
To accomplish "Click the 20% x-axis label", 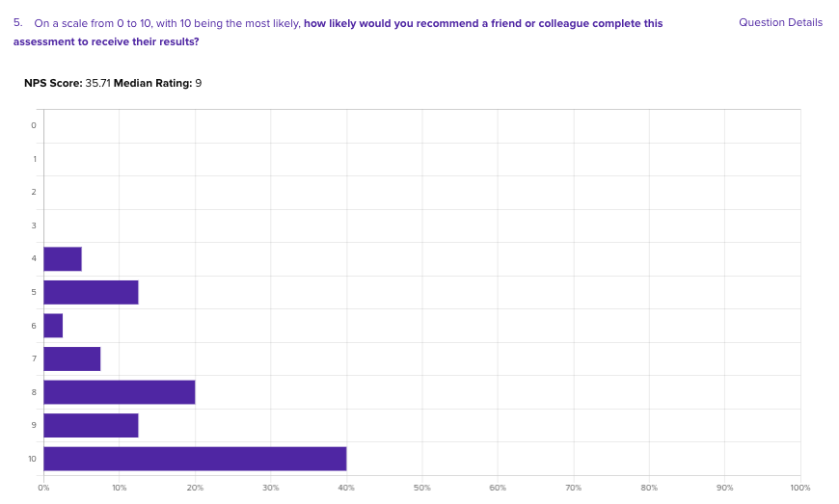I will (195, 489).
